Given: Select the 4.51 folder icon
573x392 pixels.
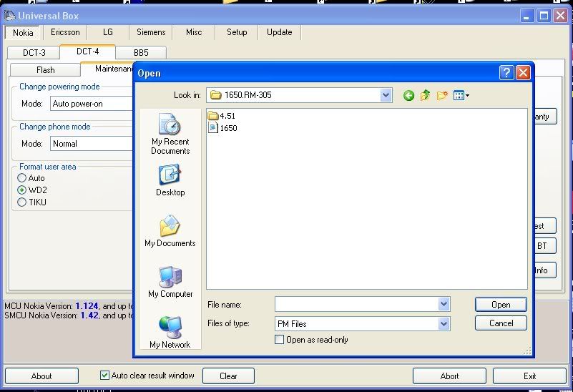Looking at the screenshot, I should click(213, 116).
